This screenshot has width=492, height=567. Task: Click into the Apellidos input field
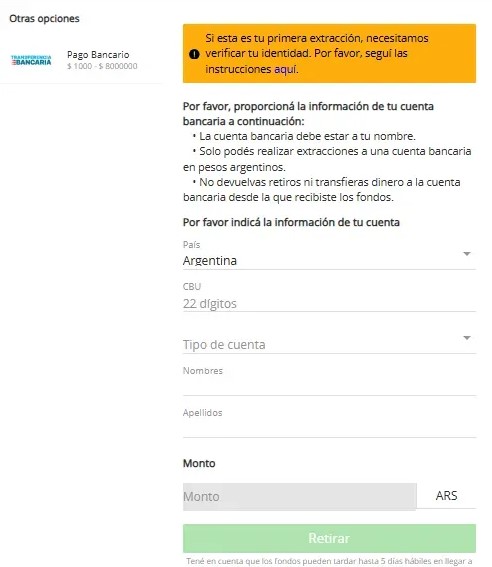(329, 428)
